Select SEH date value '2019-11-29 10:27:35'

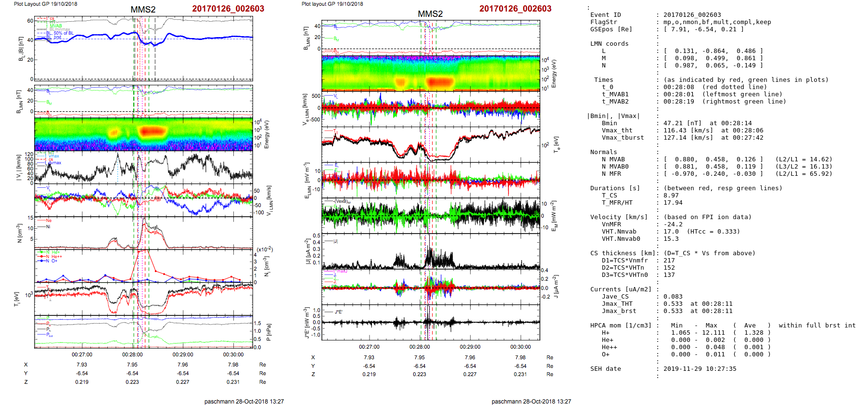[700, 369]
